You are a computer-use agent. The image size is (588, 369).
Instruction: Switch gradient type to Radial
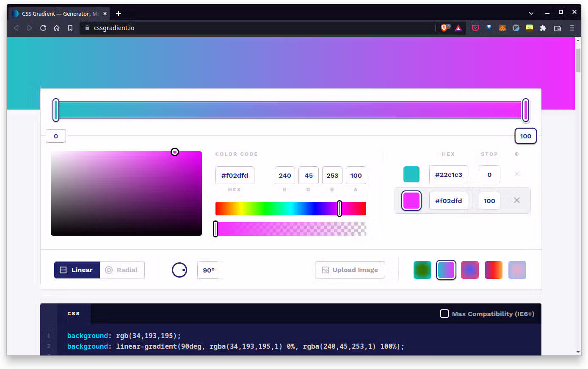[122, 270]
